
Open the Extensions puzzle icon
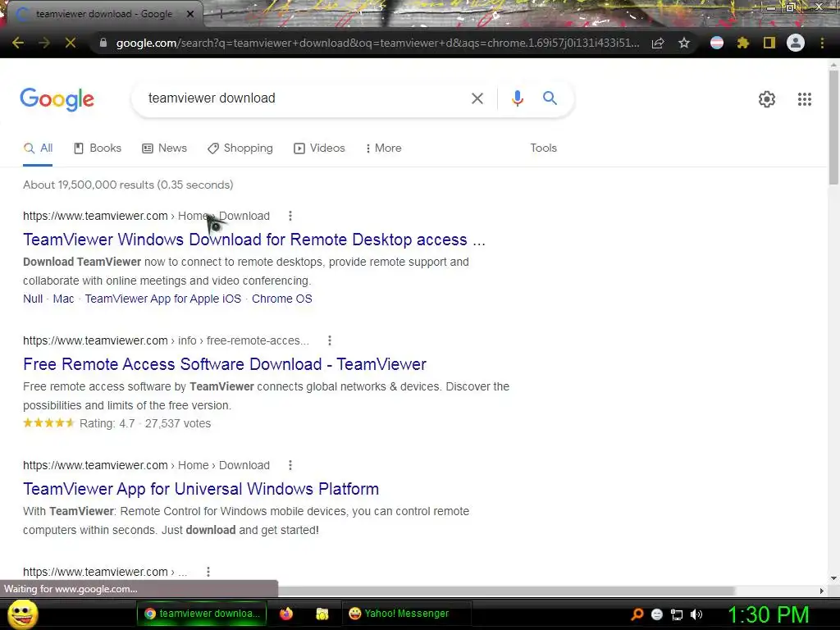(x=742, y=43)
